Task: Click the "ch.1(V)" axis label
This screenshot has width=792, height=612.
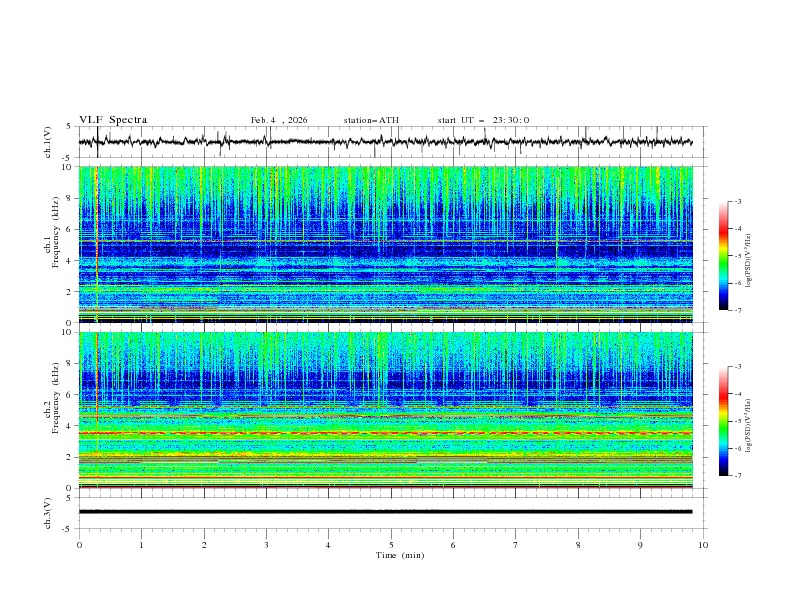Action: (x=49, y=142)
